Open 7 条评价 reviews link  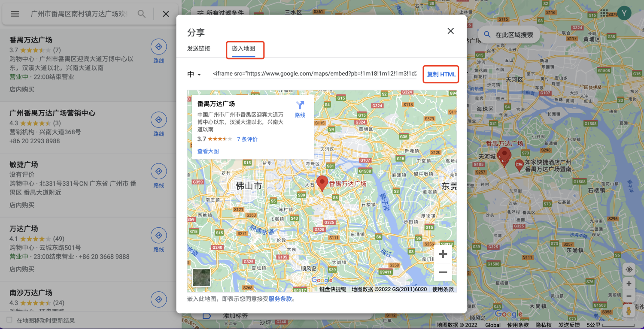tap(247, 139)
